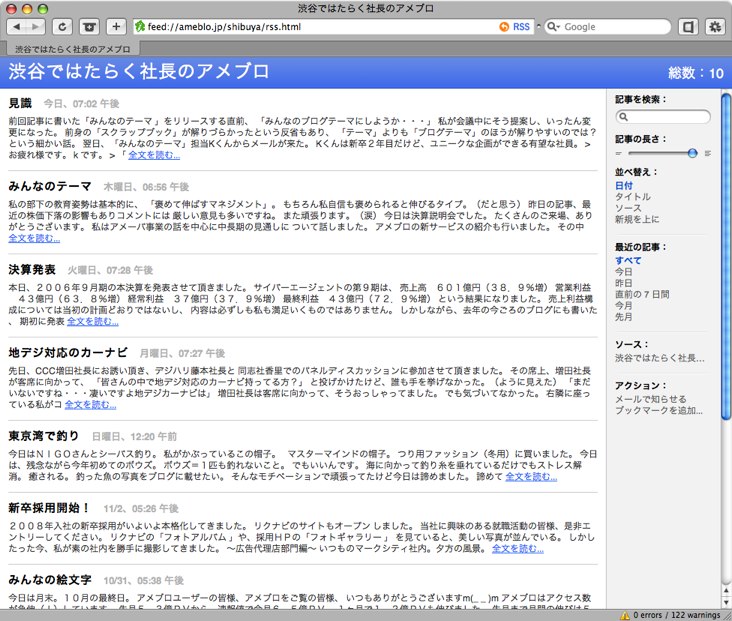Filter articles to 今月
The width and height of the screenshot is (732, 621).
tap(624, 305)
